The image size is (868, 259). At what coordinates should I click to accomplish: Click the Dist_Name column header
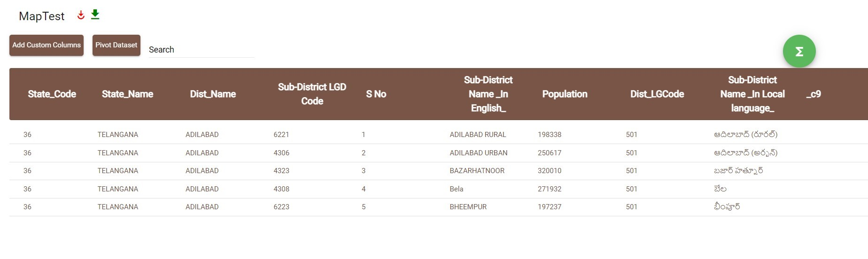point(213,94)
